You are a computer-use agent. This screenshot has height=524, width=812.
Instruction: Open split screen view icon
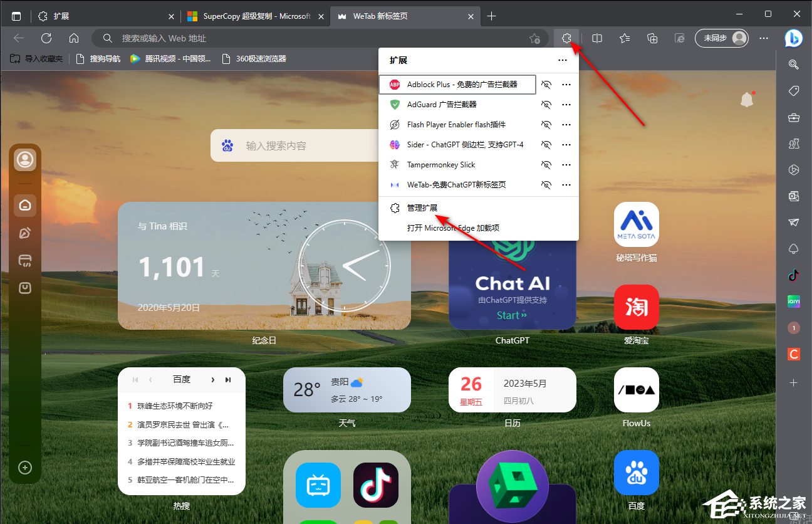pos(597,38)
